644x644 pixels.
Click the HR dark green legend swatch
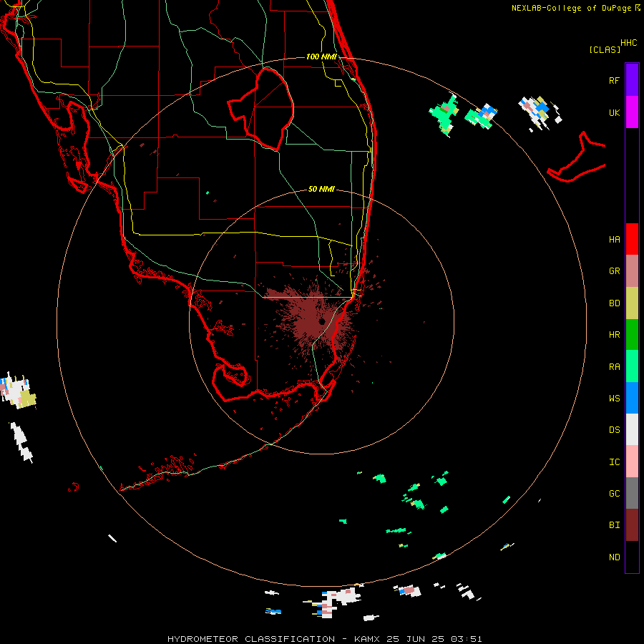coord(632,335)
